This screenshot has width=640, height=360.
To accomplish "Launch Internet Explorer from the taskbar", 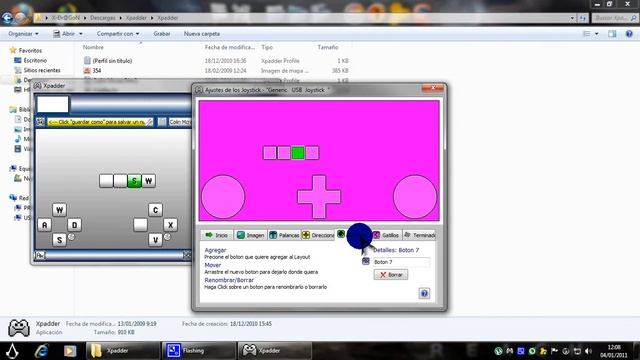I will pyautogui.click(x=41, y=351).
